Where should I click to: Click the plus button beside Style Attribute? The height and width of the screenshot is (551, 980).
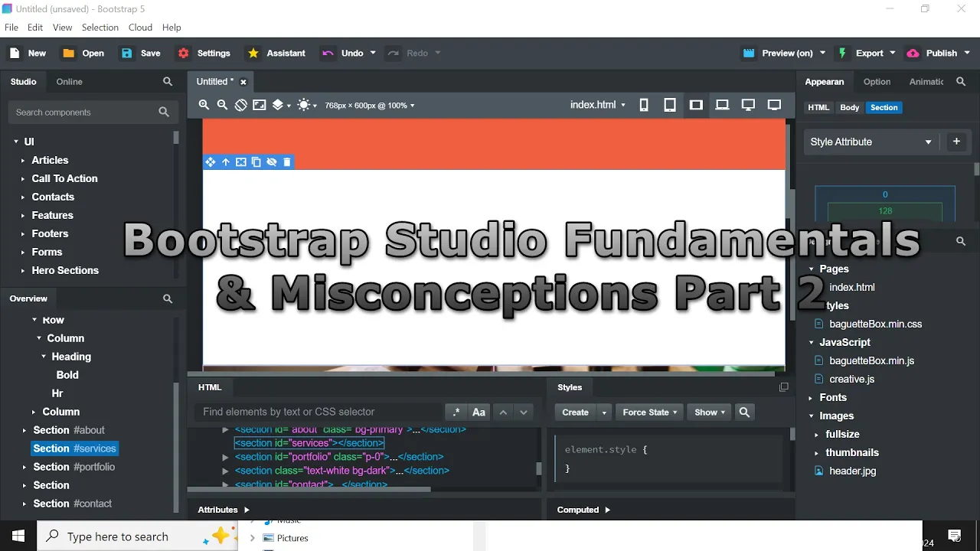click(956, 142)
